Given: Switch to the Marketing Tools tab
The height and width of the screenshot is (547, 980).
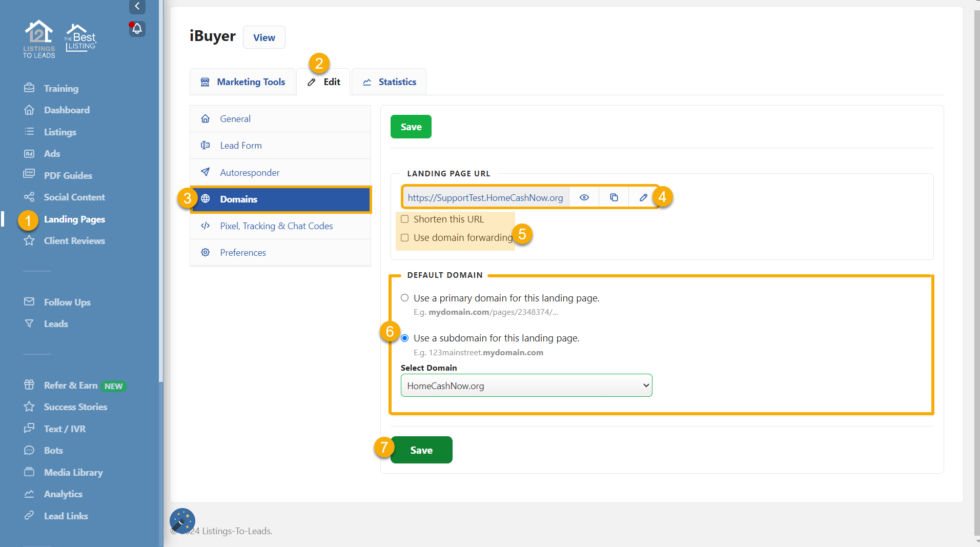Looking at the screenshot, I should [x=242, y=82].
